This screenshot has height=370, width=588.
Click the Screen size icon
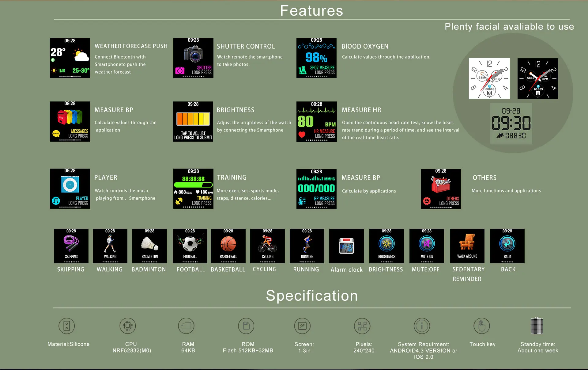pyautogui.click(x=302, y=326)
